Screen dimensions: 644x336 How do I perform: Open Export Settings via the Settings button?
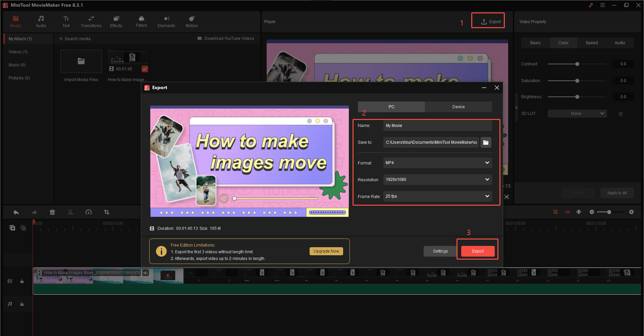tap(440, 251)
